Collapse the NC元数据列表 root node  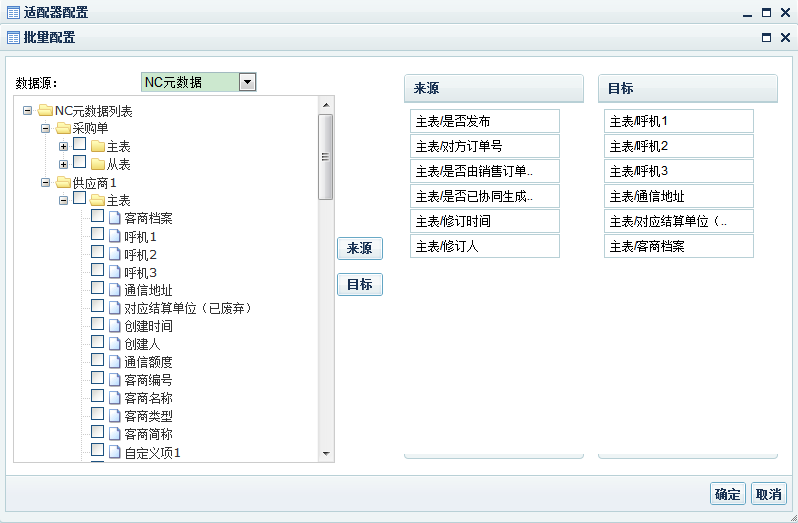tap(27, 110)
